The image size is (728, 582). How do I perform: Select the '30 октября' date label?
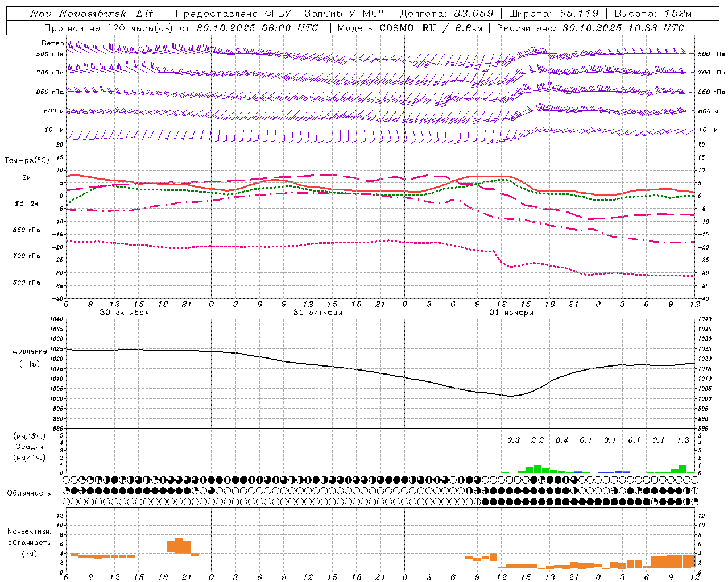[125, 313]
